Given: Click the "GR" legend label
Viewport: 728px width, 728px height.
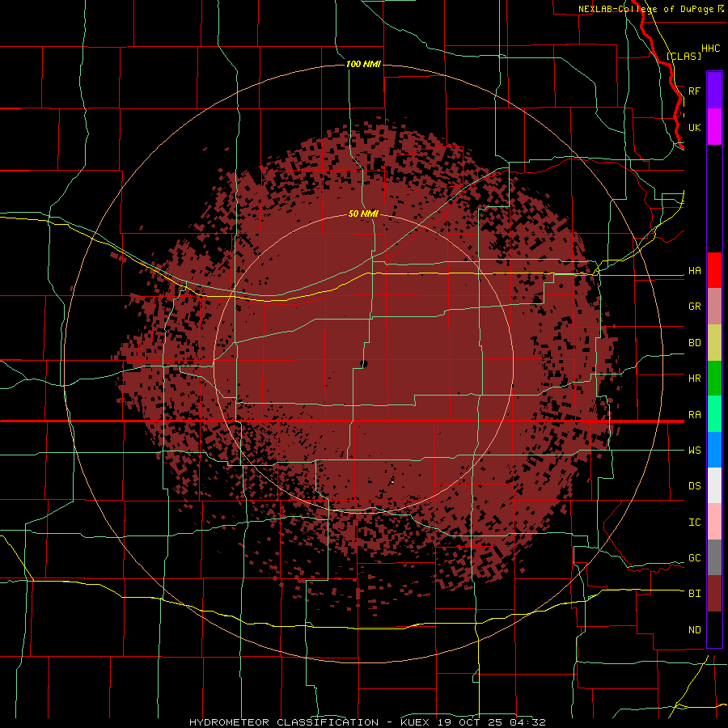Looking at the screenshot, I should (694, 307).
